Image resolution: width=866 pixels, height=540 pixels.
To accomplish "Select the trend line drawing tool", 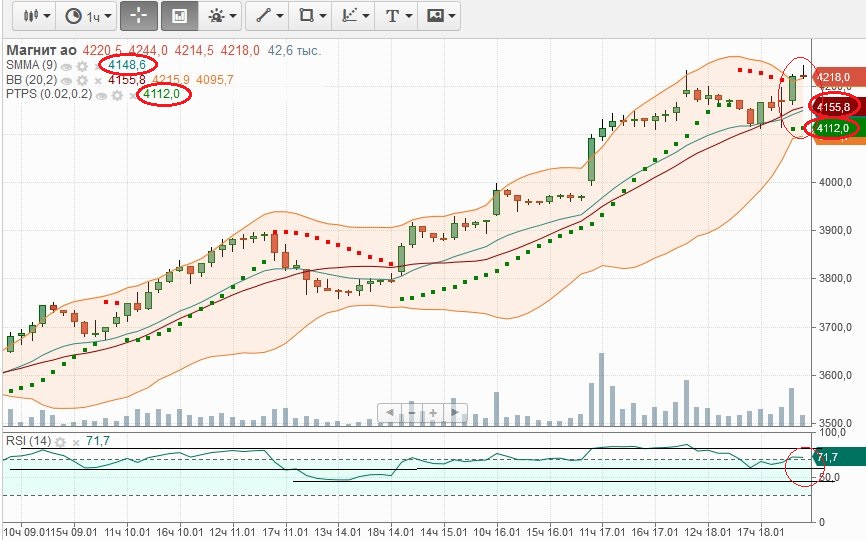I will 263,15.
